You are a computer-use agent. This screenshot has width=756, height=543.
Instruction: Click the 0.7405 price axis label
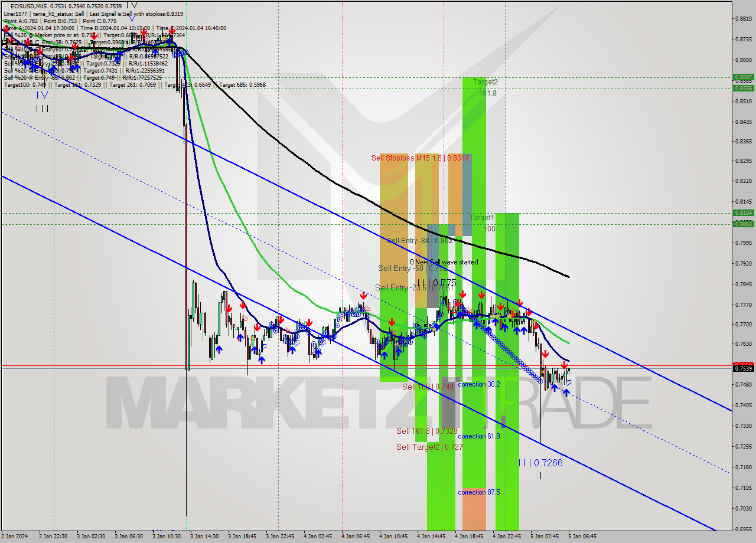point(743,405)
